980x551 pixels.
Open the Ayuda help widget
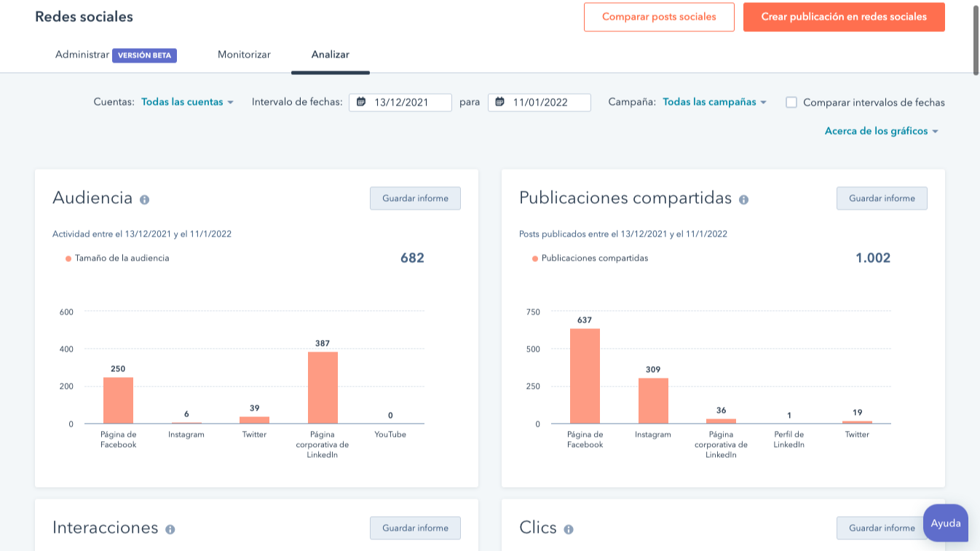point(946,523)
